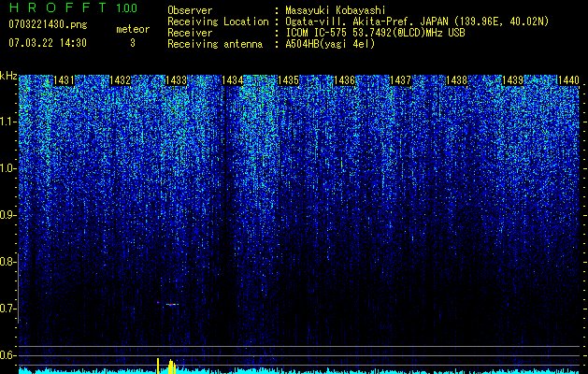Select the file name 0703221430.png
This screenshot has height=374, width=588.
click(48, 25)
